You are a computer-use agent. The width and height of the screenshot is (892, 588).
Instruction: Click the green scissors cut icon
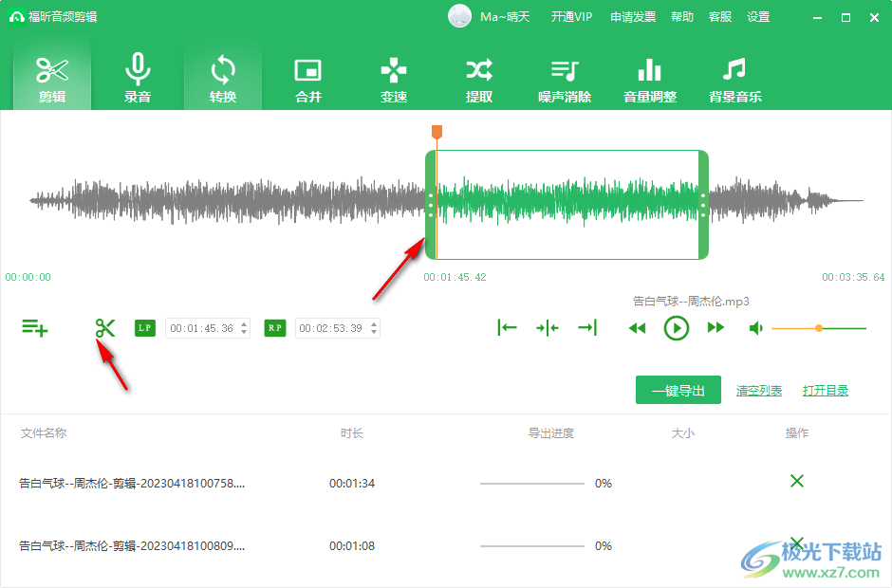(105, 328)
